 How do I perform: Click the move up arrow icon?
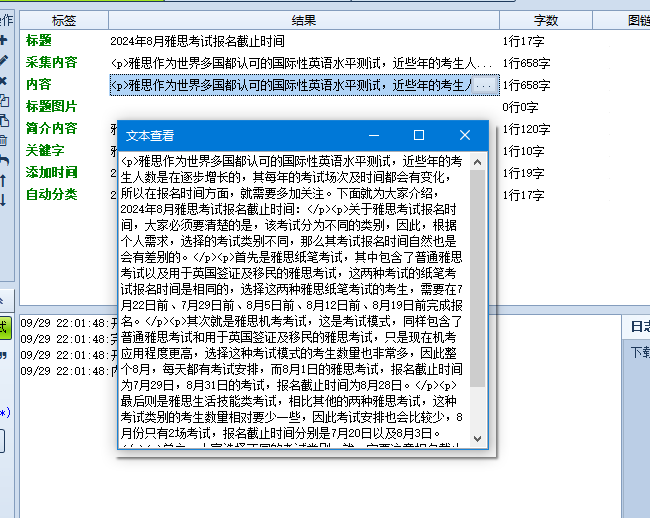coord(3,180)
